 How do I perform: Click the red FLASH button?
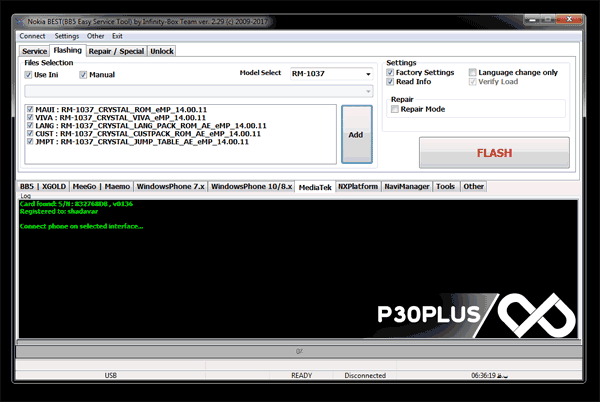tap(494, 153)
